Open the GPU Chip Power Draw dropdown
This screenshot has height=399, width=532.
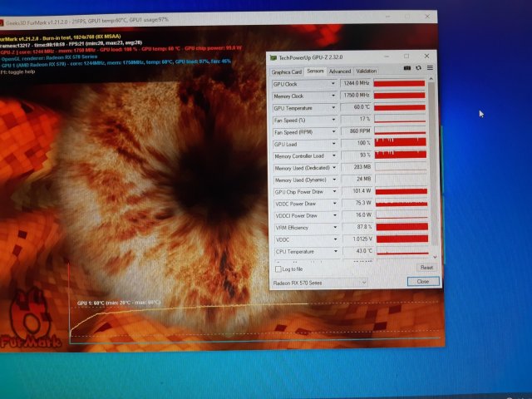pos(334,192)
